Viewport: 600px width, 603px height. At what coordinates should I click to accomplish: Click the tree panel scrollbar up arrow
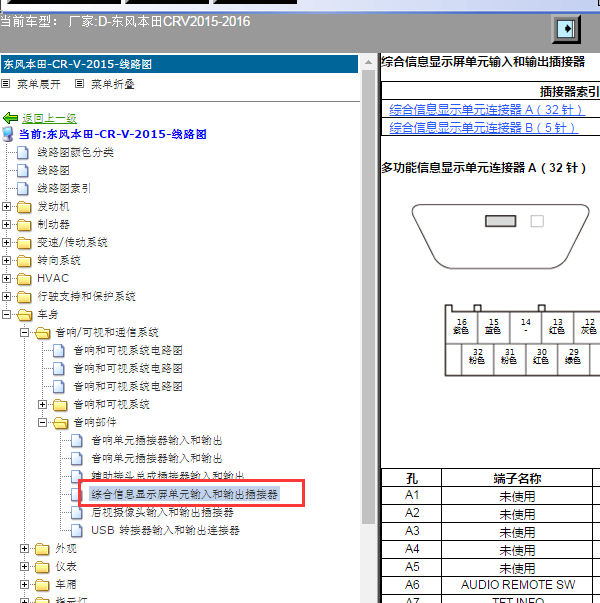click(368, 62)
